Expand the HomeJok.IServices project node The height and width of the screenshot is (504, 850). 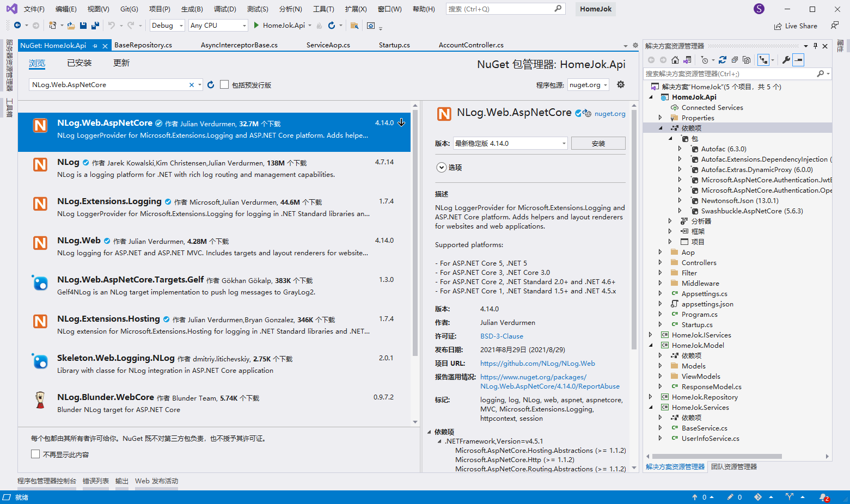click(651, 335)
